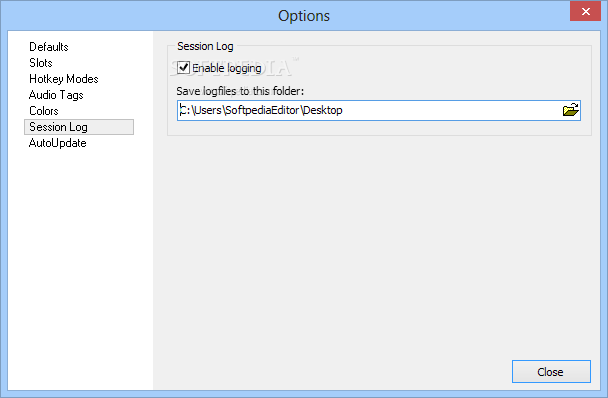Screen dimensions: 608x398
Task: Select the Defaults category
Action: [49, 47]
